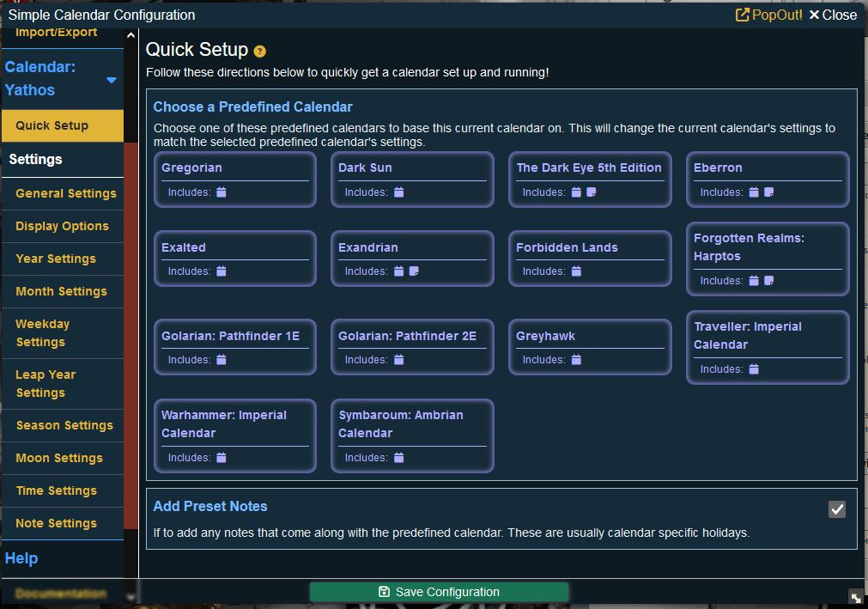Close the Simple Calendar Configuration window

click(833, 15)
